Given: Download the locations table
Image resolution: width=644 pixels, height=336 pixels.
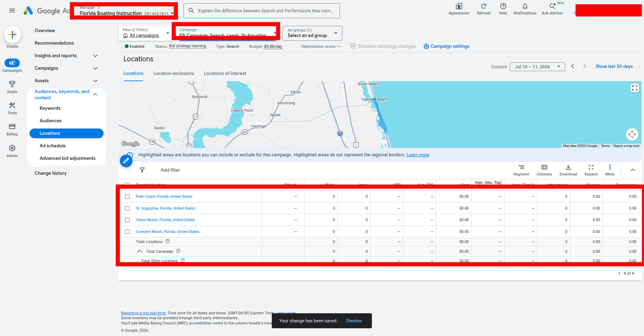Looking at the screenshot, I should click(568, 170).
